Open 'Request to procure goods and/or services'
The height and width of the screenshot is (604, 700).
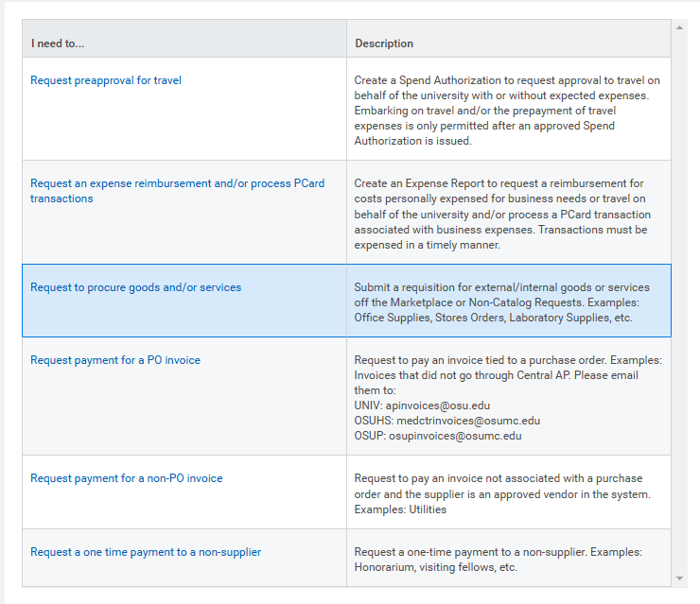[x=135, y=287]
